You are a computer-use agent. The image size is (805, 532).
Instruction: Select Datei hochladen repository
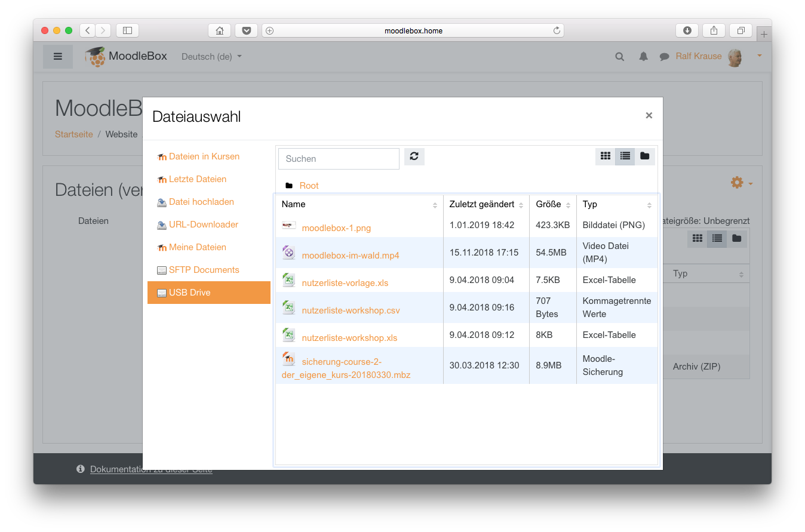(x=209, y=202)
